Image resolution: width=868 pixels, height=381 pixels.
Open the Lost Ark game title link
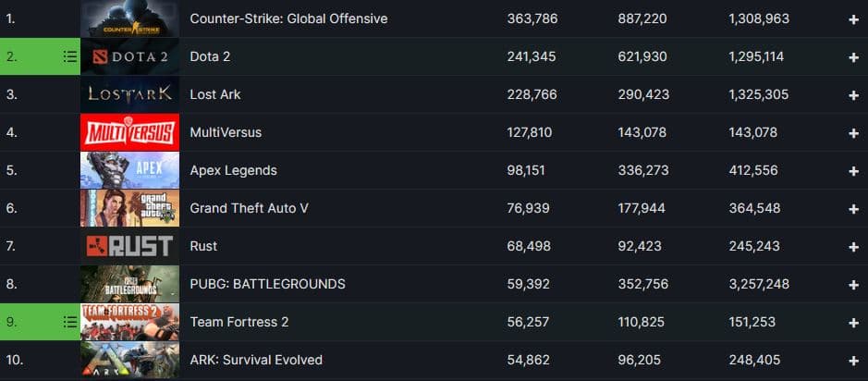tap(214, 94)
